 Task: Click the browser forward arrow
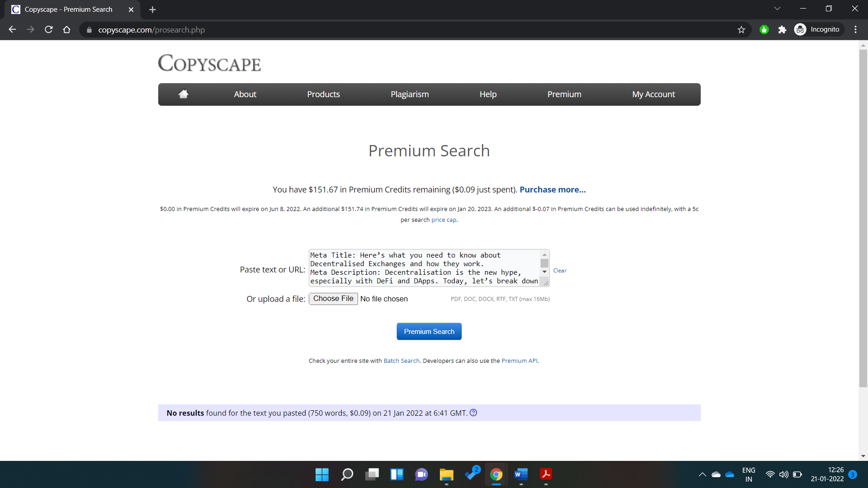[x=30, y=29]
